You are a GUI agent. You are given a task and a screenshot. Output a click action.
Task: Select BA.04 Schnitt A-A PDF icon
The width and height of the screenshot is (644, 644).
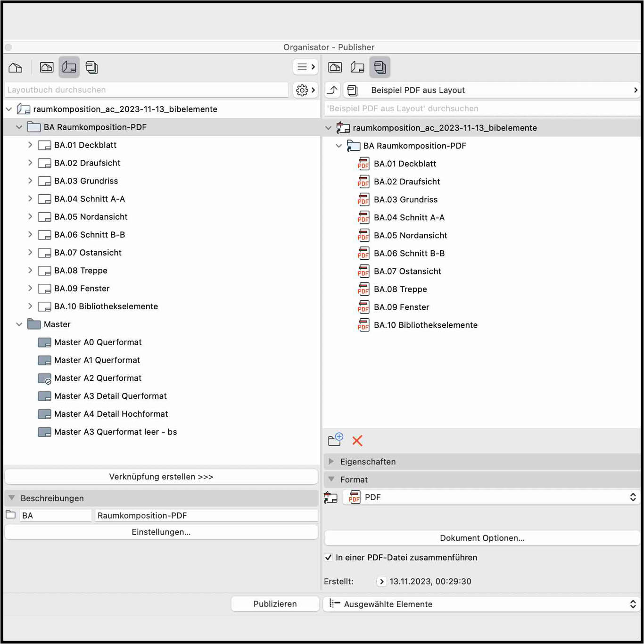coord(363,217)
